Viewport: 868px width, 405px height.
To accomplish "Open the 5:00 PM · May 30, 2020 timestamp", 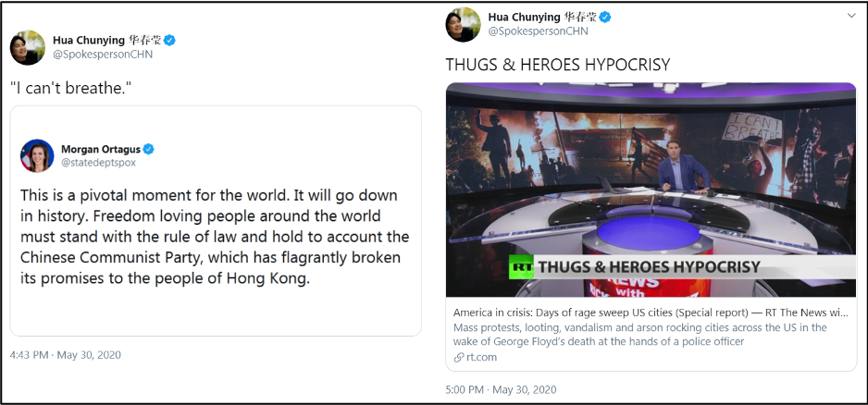I will (x=501, y=389).
